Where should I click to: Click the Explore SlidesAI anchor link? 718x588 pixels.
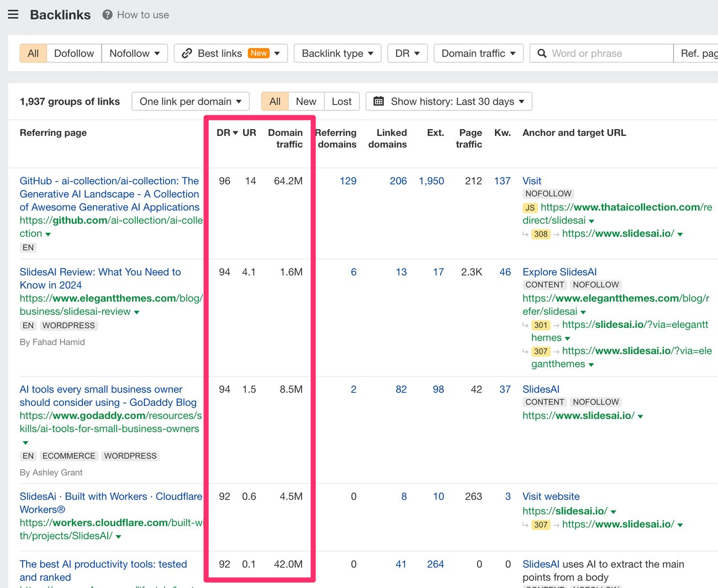[x=559, y=272]
